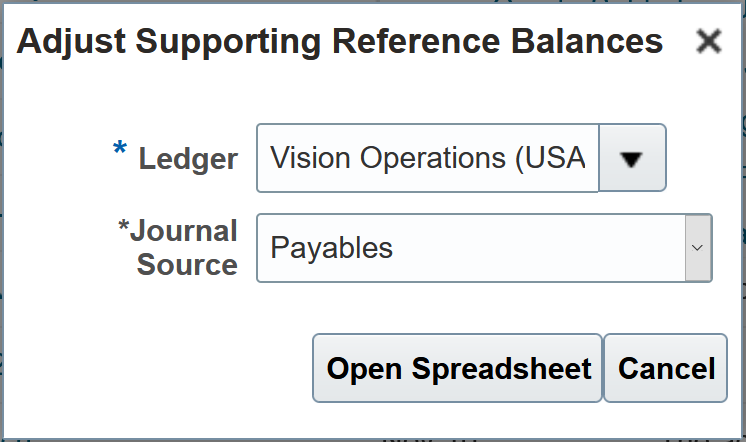Expand the Ledger dropdown arrow
The width and height of the screenshot is (746, 442).
(632, 158)
